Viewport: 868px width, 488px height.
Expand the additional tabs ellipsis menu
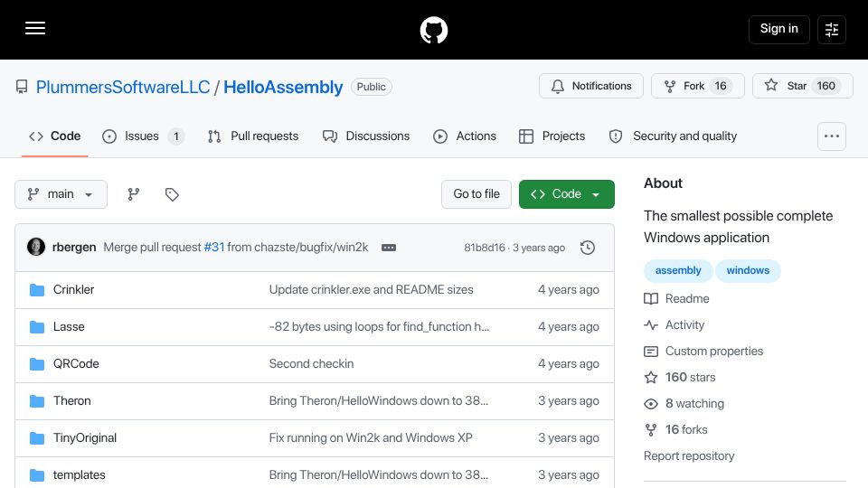832,136
